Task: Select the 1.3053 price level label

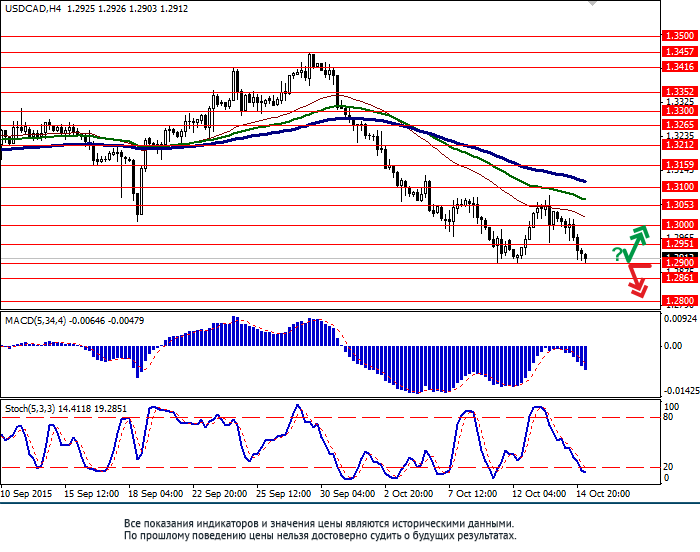Action: 680,205
